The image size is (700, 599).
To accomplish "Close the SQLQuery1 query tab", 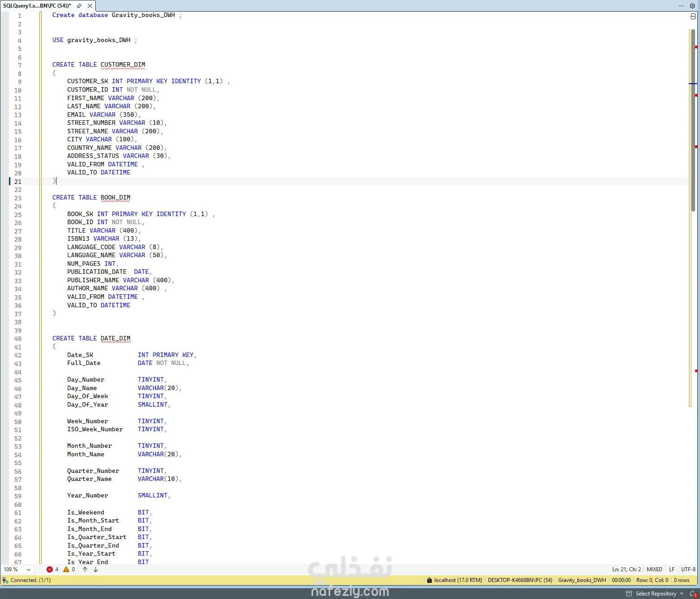I will point(90,6).
